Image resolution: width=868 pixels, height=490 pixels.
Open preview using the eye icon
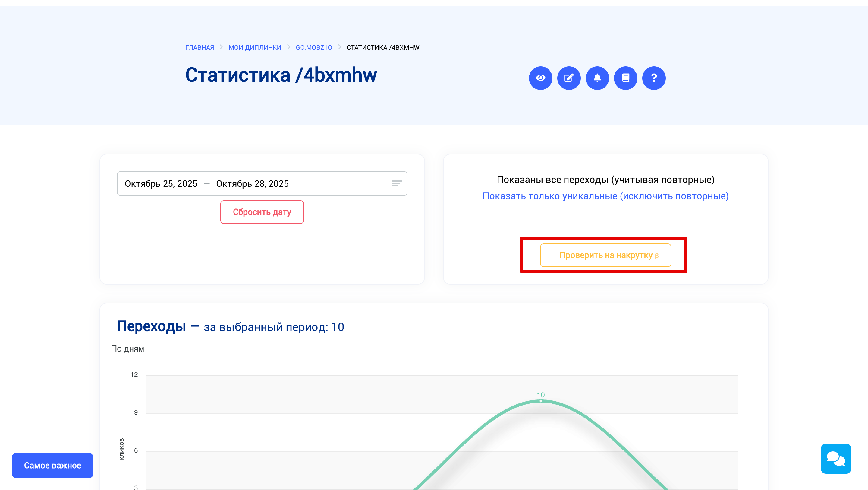(x=540, y=78)
